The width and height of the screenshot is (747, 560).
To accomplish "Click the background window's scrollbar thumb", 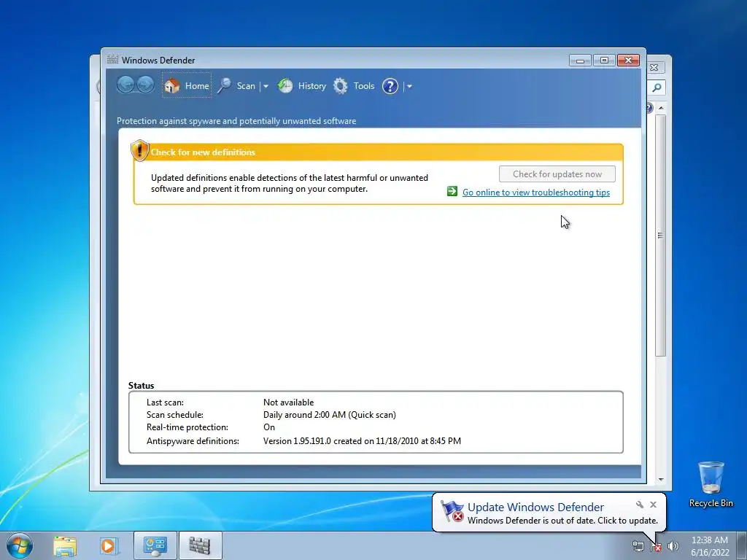I will [x=660, y=236].
